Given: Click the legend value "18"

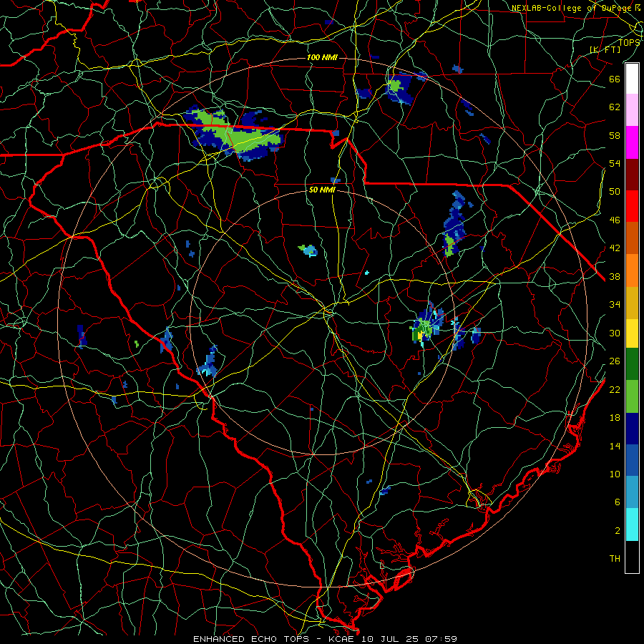Looking at the screenshot, I should coord(615,418).
